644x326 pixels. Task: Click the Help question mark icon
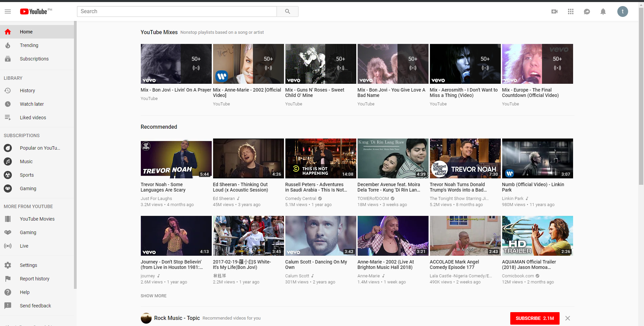8,292
